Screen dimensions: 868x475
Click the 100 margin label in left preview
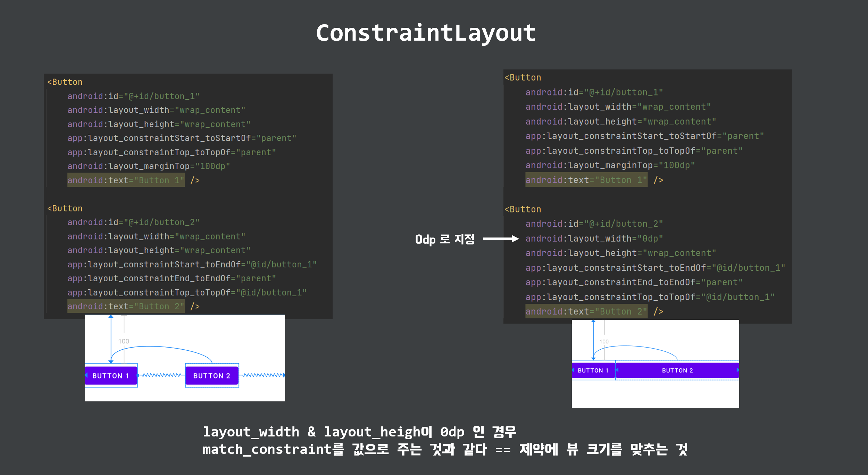point(124,341)
